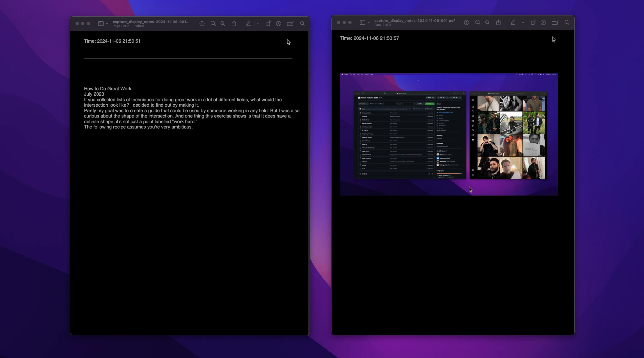The width and height of the screenshot is (644, 358).
Task: Toggle Markup toolbar in right Preview window
Action: click(x=543, y=23)
